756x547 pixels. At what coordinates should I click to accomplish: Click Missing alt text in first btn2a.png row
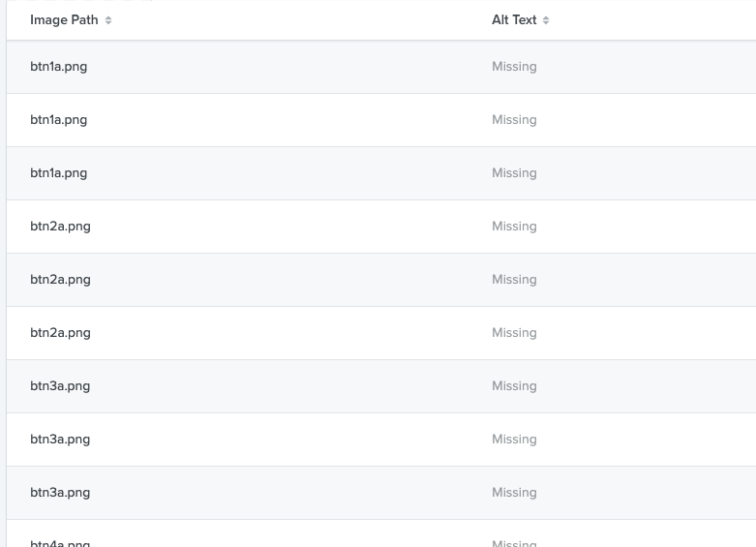point(514,227)
